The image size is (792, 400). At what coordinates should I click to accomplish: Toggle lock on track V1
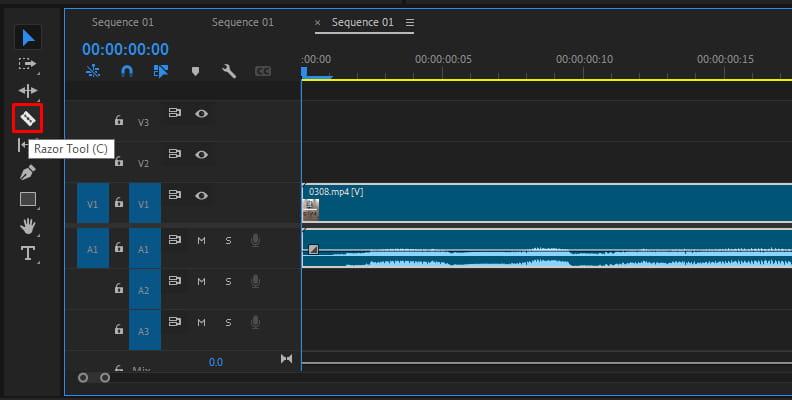pyautogui.click(x=119, y=202)
